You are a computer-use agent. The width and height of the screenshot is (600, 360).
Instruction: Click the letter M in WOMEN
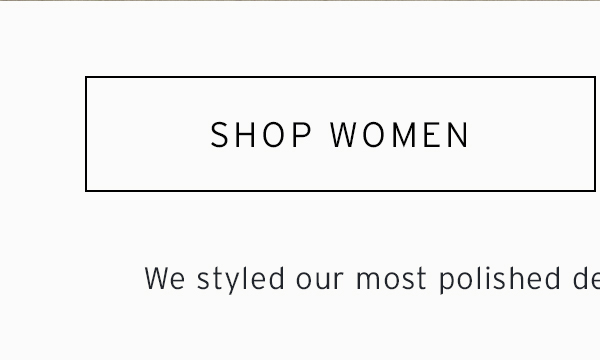click(403, 135)
